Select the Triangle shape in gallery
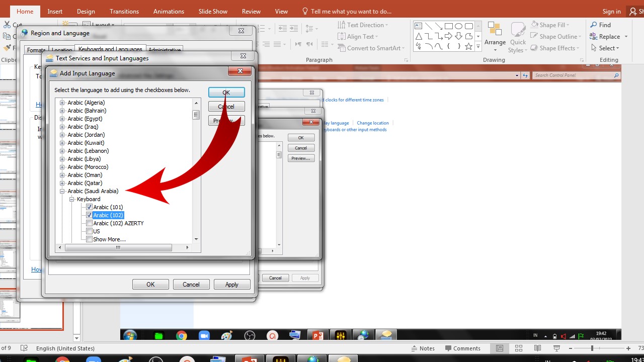 (x=419, y=36)
